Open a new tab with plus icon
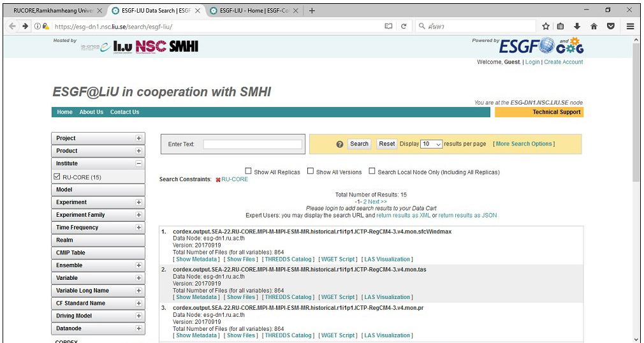This screenshot has height=343, width=644. pos(312,11)
